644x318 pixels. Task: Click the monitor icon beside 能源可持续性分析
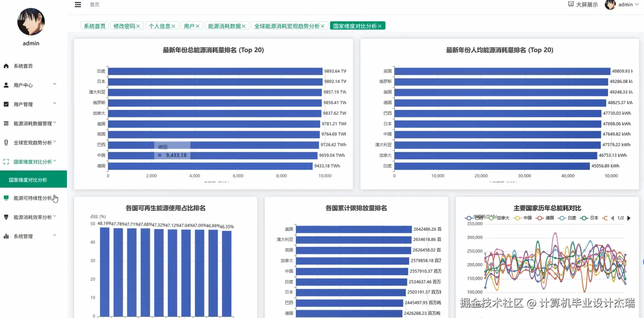[6, 198]
